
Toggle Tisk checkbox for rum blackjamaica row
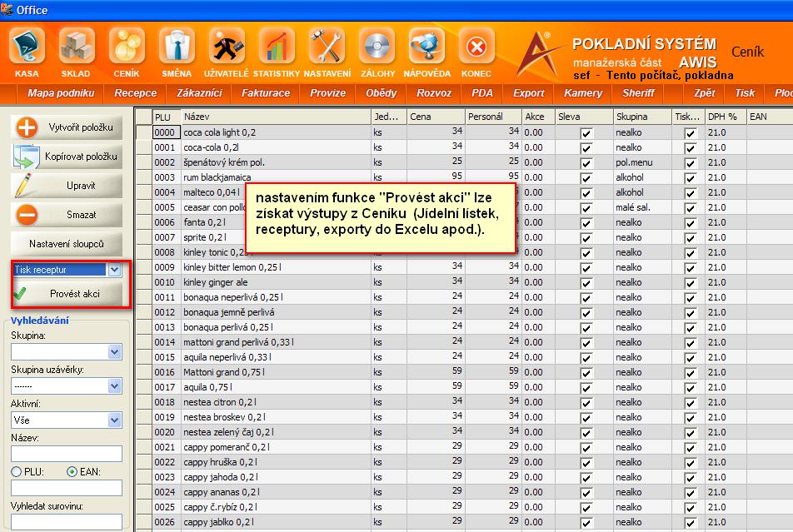click(691, 178)
